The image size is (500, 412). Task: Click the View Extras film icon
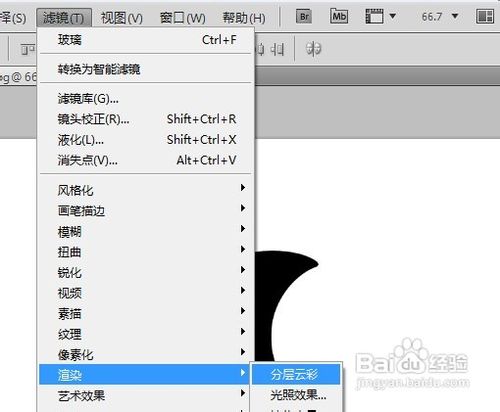point(374,16)
